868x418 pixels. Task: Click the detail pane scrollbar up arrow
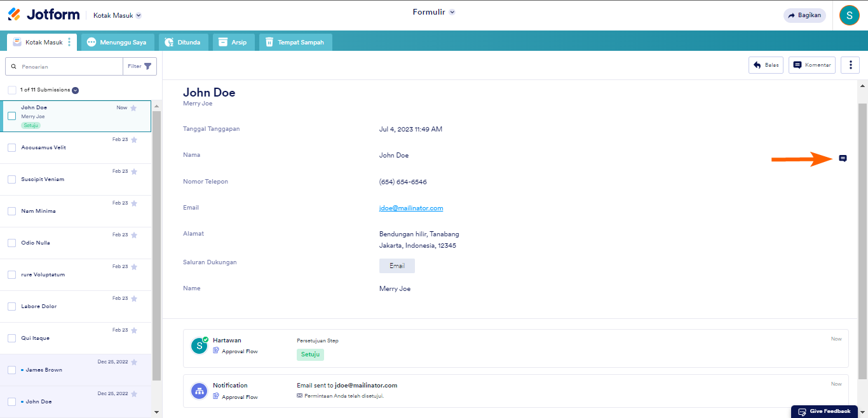coord(862,85)
